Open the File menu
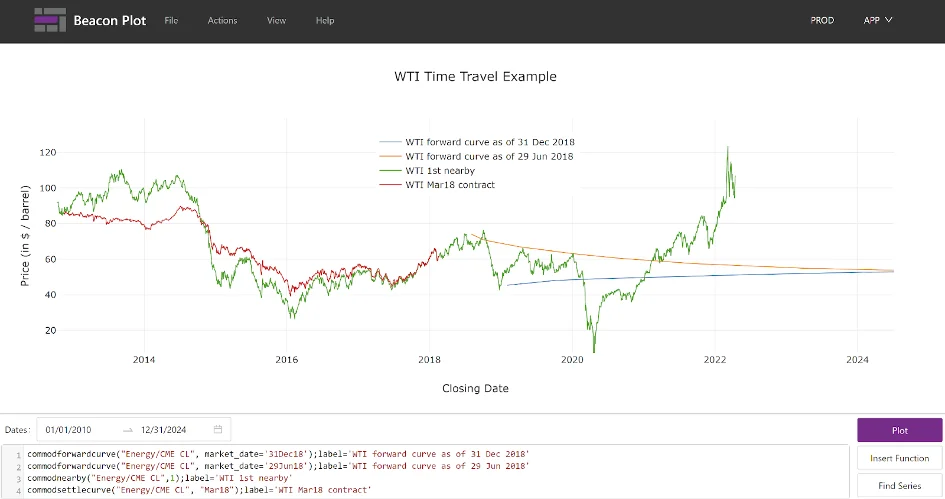This screenshot has width=945, height=499. (x=171, y=20)
